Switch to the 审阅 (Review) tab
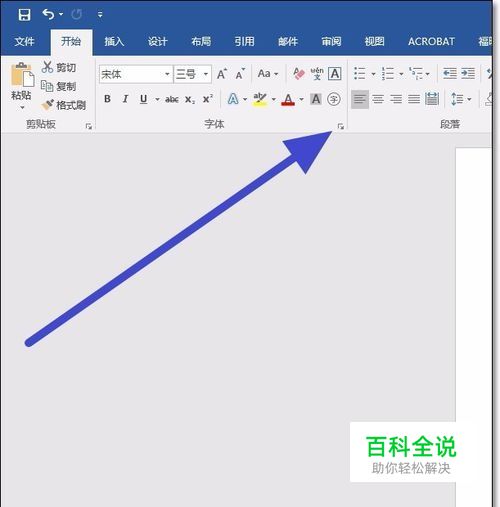The image size is (500, 507). [x=331, y=42]
